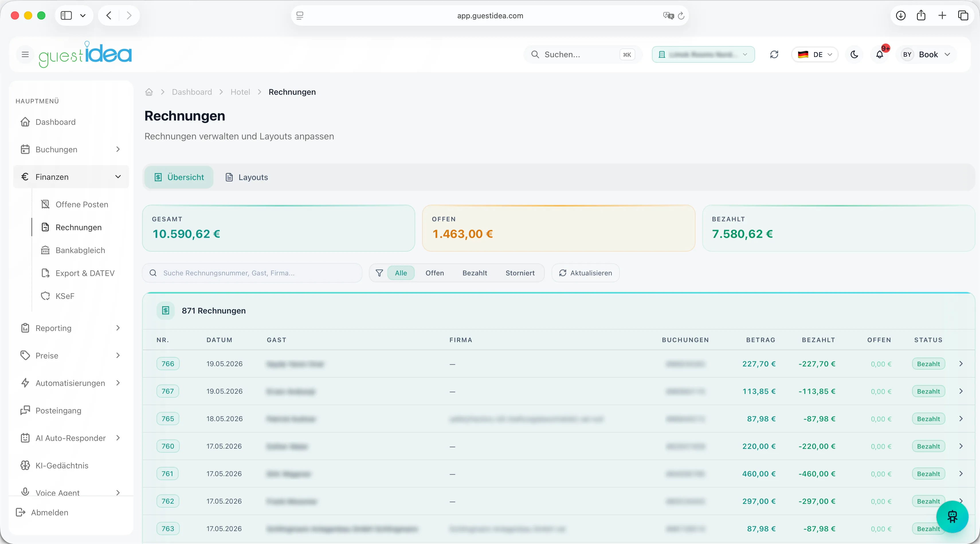Open invoice number 765
The width and height of the screenshot is (980, 544).
point(168,419)
